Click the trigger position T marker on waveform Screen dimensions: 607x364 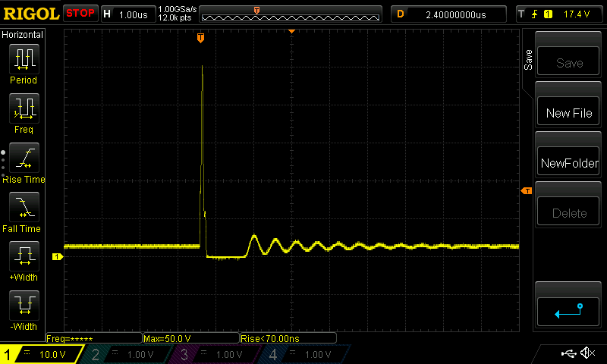[x=200, y=38]
